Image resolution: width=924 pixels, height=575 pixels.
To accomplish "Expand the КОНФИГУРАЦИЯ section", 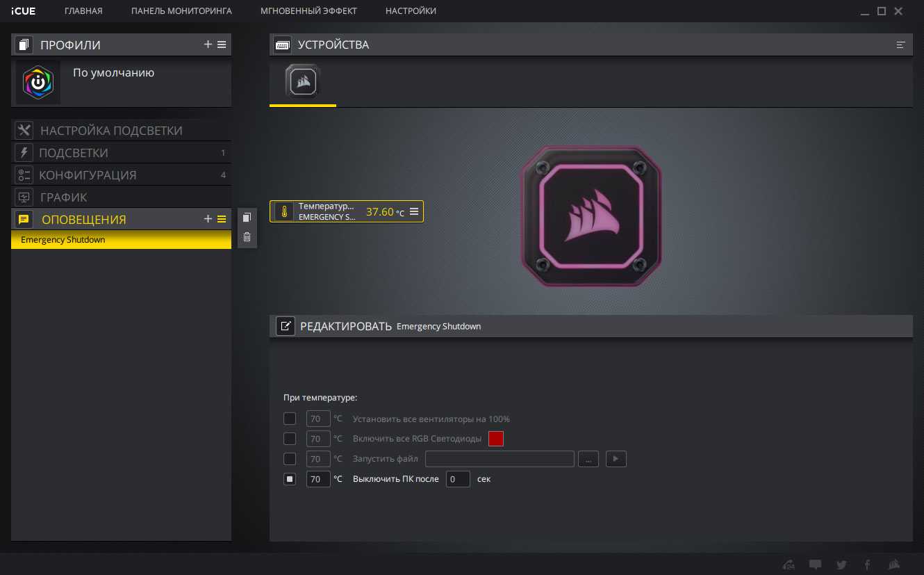I will point(88,175).
